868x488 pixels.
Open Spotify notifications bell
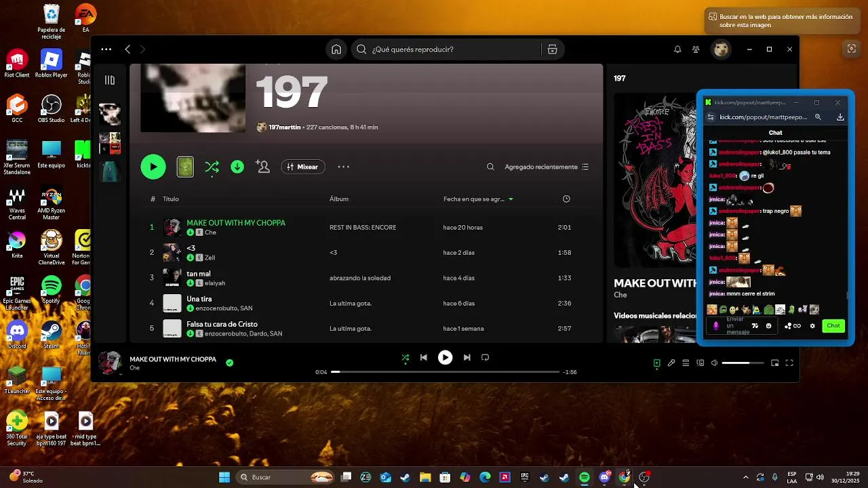coord(677,49)
